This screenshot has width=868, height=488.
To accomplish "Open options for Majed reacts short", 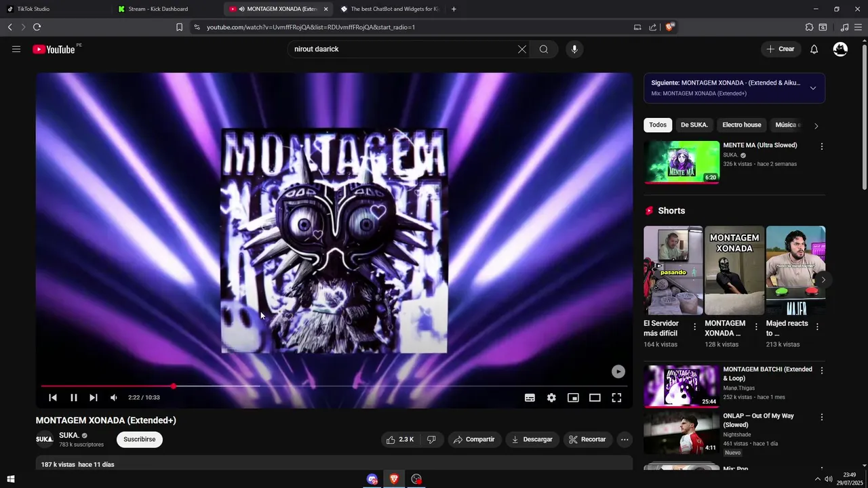I will [x=817, y=327].
